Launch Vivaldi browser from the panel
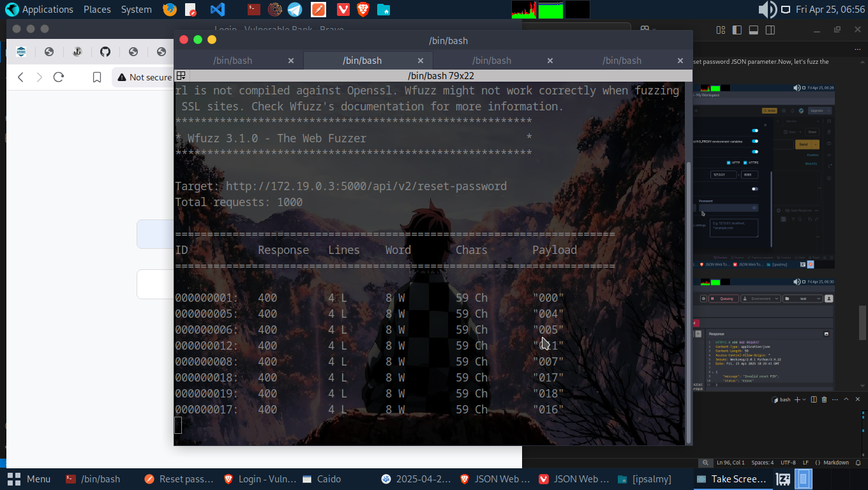868x490 pixels. (343, 10)
